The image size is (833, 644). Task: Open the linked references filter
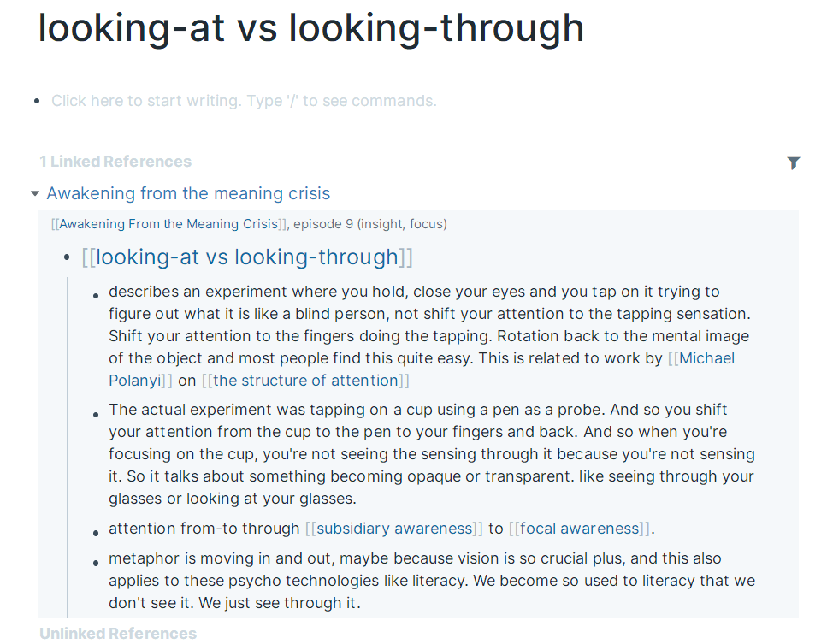pos(793,162)
